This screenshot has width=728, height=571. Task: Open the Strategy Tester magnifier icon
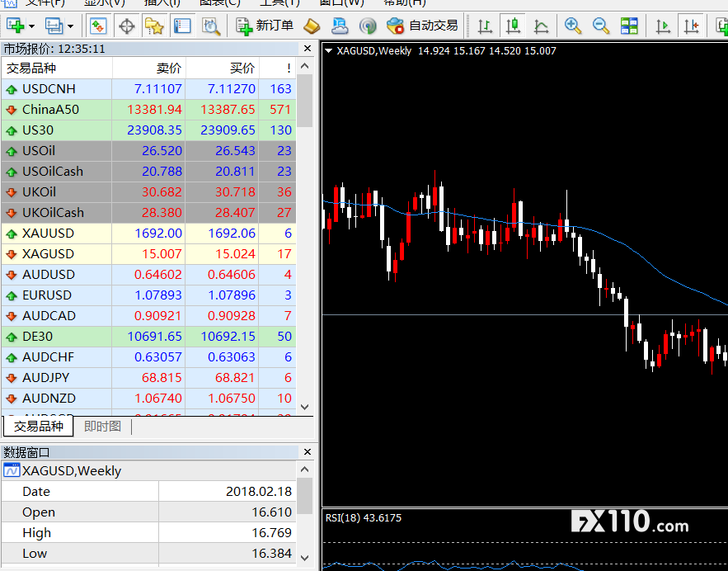point(211,26)
